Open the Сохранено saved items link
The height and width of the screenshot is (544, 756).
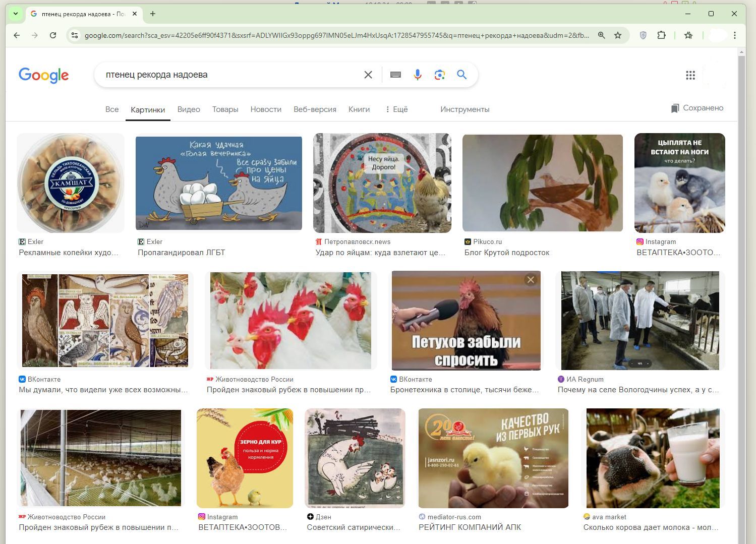(697, 108)
